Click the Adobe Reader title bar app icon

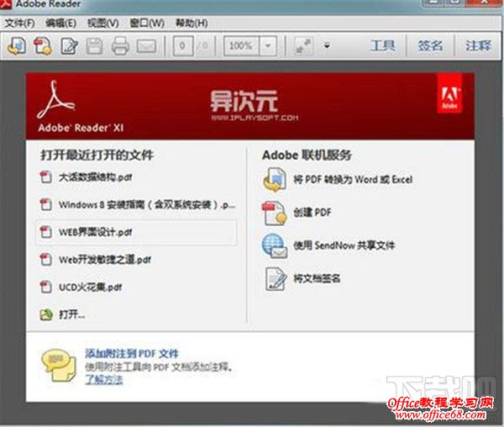pyautogui.click(x=6, y=4)
